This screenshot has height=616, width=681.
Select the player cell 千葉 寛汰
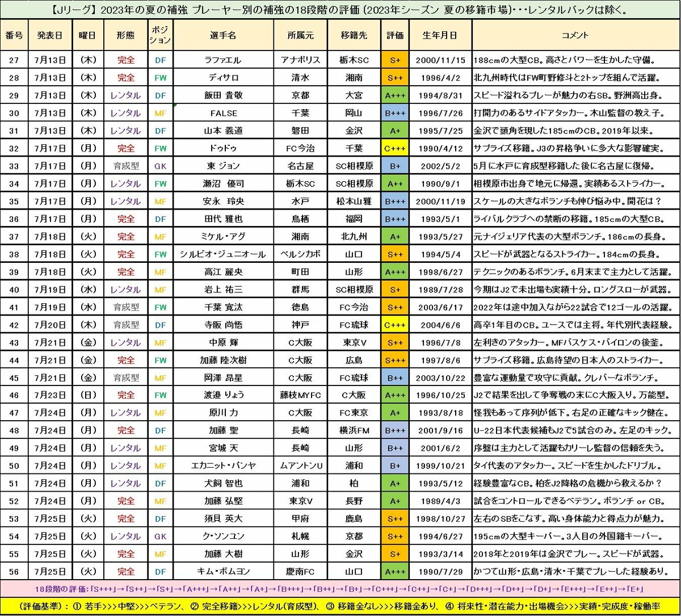point(222,307)
